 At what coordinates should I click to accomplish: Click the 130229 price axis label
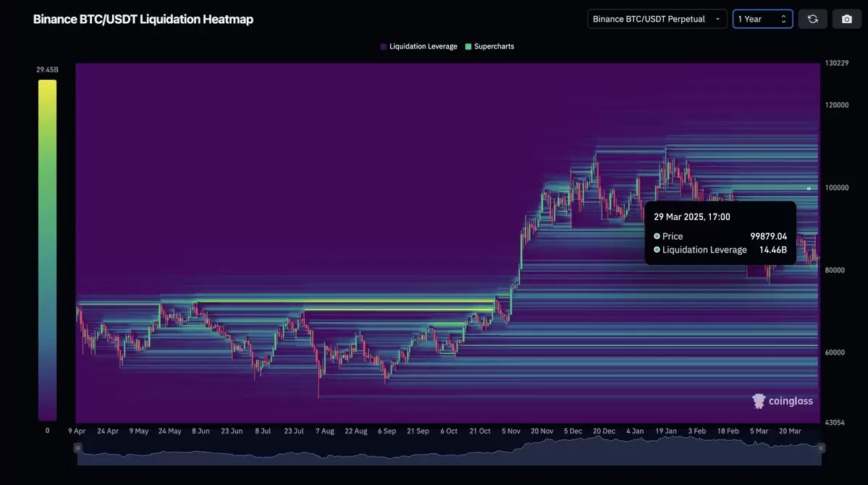836,63
